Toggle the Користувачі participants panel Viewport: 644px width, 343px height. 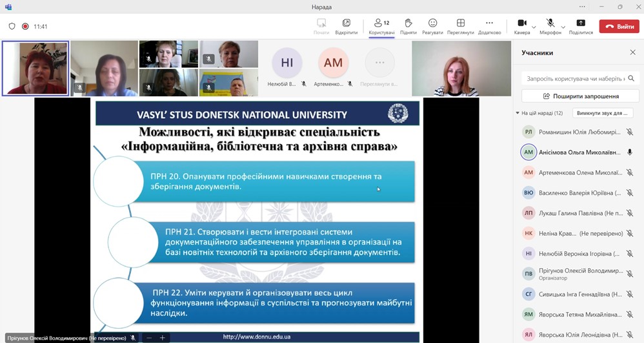(x=381, y=26)
